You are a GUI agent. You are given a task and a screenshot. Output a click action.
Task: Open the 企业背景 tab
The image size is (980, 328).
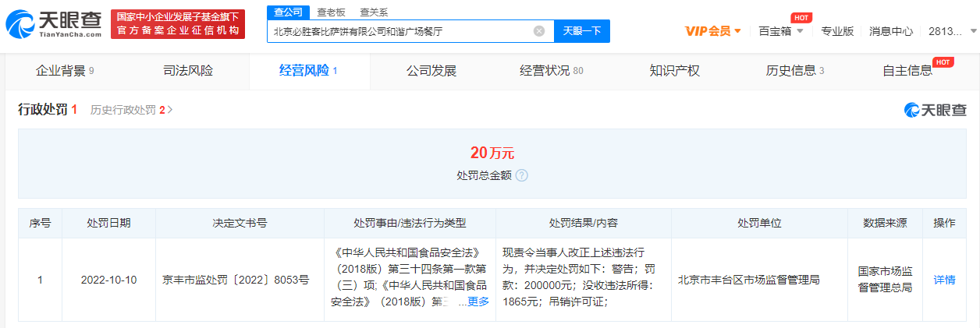pos(65,71)
